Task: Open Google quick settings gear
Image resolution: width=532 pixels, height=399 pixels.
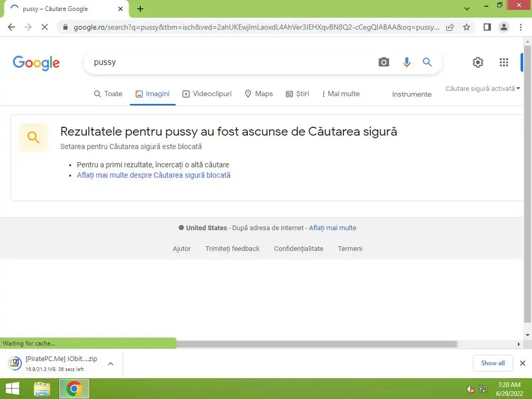Action: click(478, 62)
